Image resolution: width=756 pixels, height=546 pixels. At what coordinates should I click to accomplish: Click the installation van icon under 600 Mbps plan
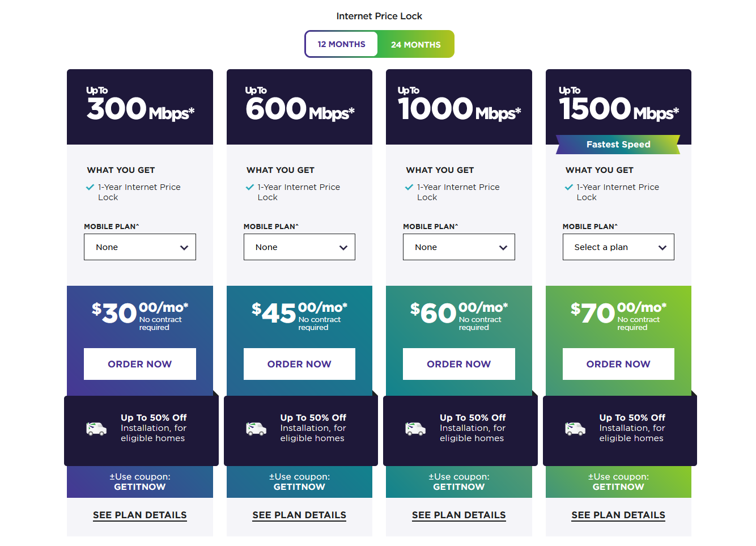pos(256,429)
